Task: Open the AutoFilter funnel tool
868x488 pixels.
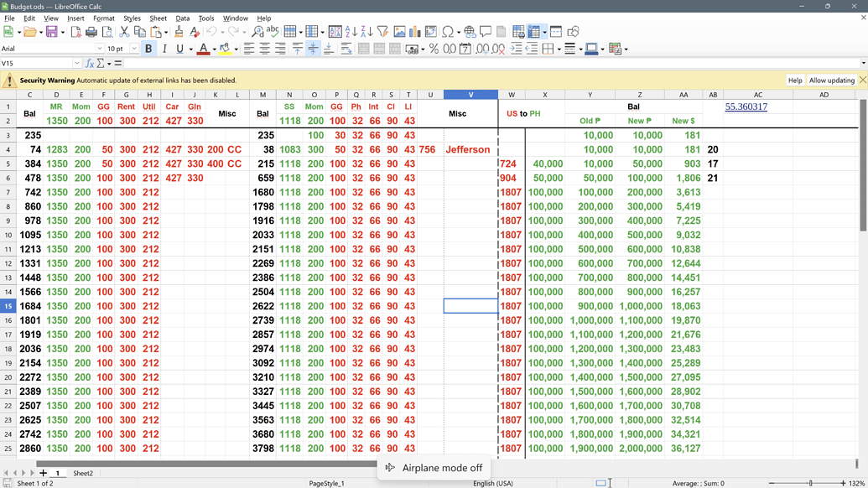Action: (x=382, y=32)
